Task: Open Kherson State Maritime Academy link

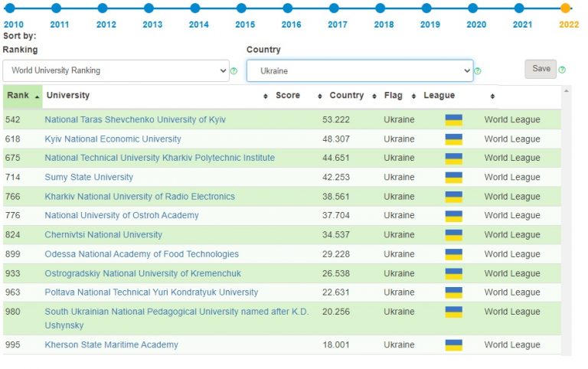Action: tap(111, 345)
